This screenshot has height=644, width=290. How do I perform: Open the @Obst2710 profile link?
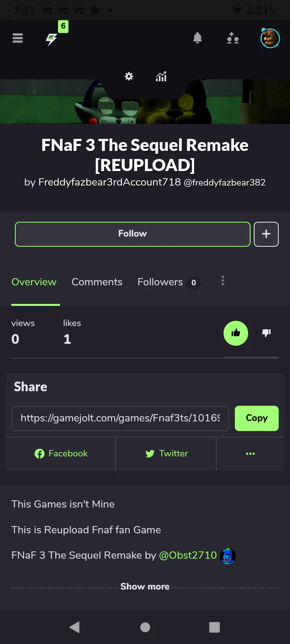tap(188, 555)
